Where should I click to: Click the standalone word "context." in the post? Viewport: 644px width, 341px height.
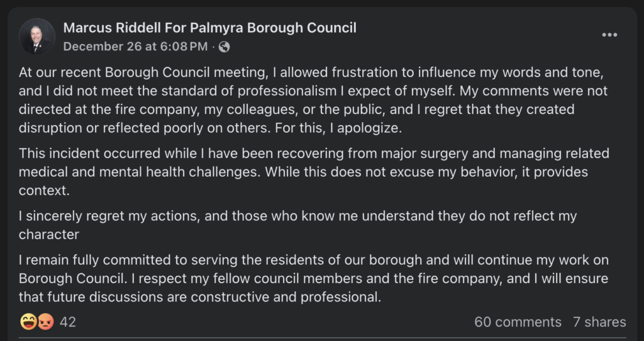click(x=43, y=191)
